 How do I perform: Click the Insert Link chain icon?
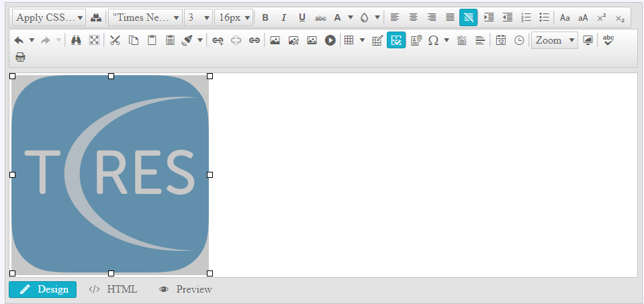coord(255,40)
